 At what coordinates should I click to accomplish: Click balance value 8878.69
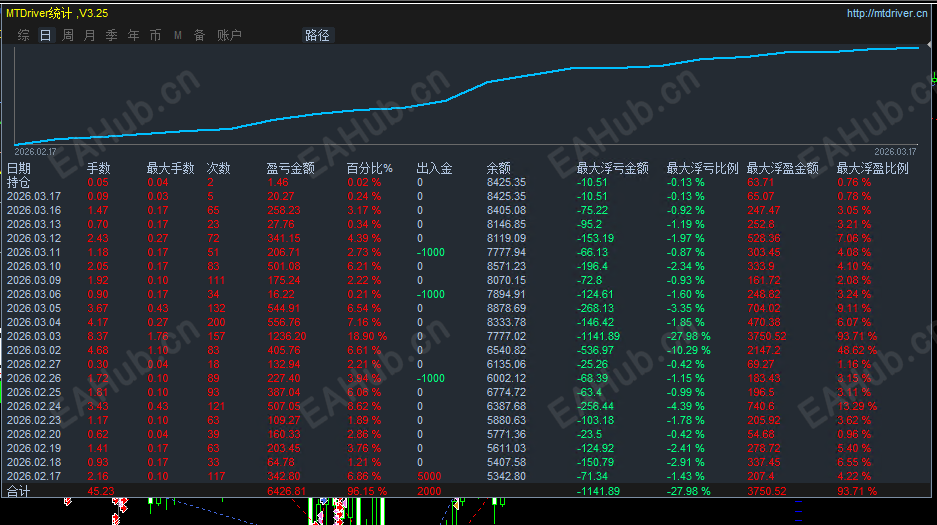pyautogui.click(x=506, y=308)
